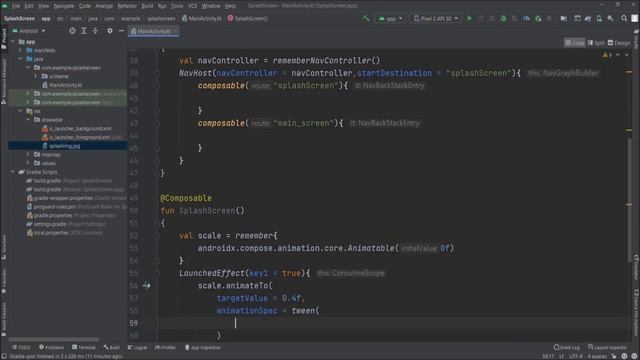Screen dimensions: 640x360
Task: Open the Event Log in the bottom bar
Action: pyautogui.click(x=567, y=347)
